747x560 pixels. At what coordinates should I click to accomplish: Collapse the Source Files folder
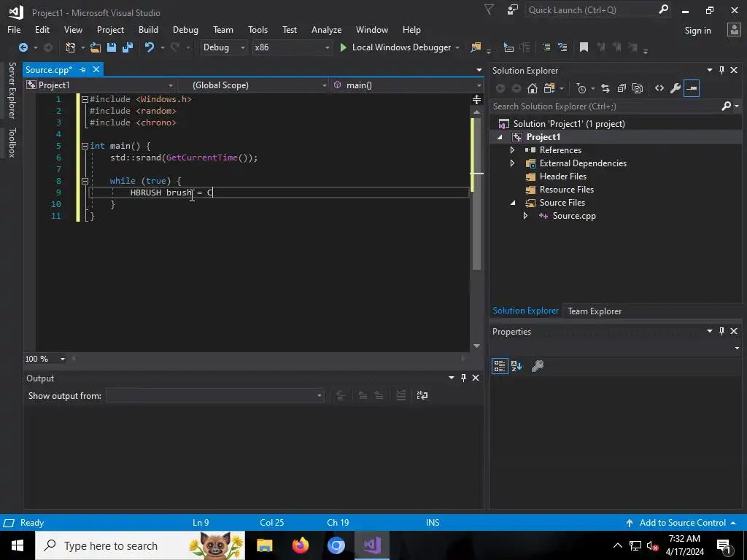click(x=513, y=203)
